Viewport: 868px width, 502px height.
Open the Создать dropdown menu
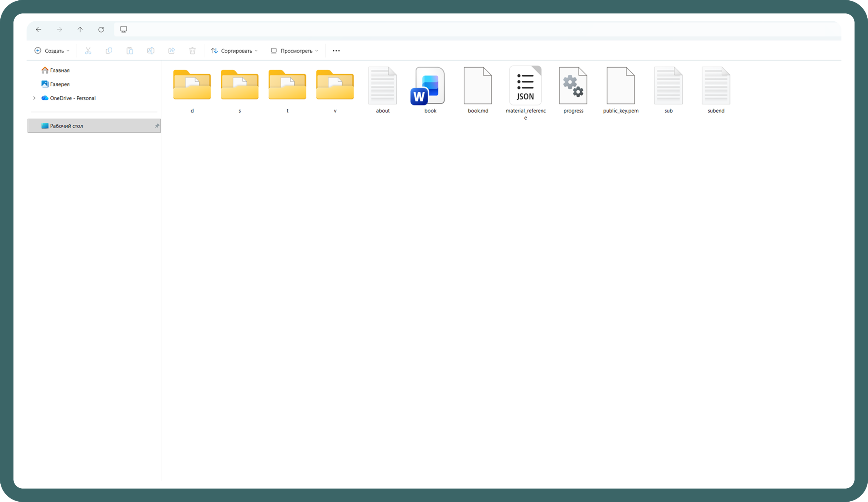coord(52,51)
